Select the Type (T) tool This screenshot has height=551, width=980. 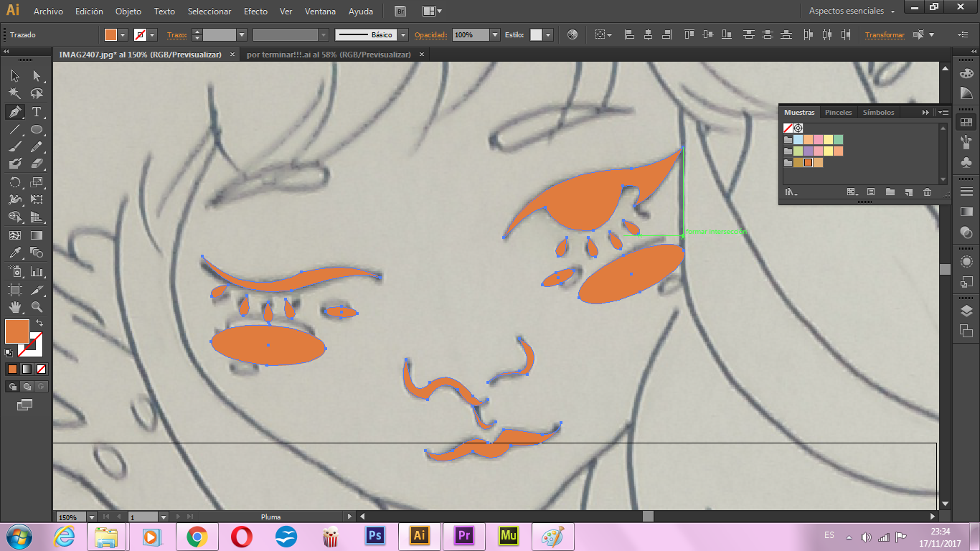(37, 112)
